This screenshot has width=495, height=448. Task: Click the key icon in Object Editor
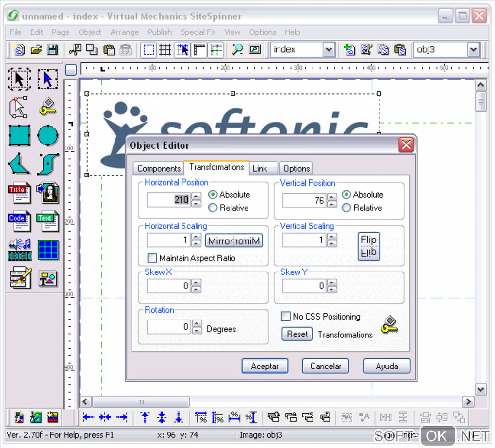point(390,325)
